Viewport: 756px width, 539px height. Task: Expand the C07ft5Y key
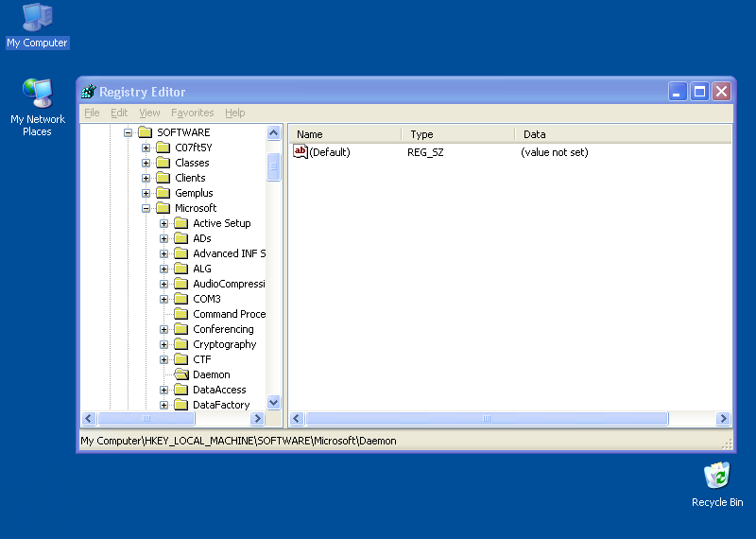[146, 148]
